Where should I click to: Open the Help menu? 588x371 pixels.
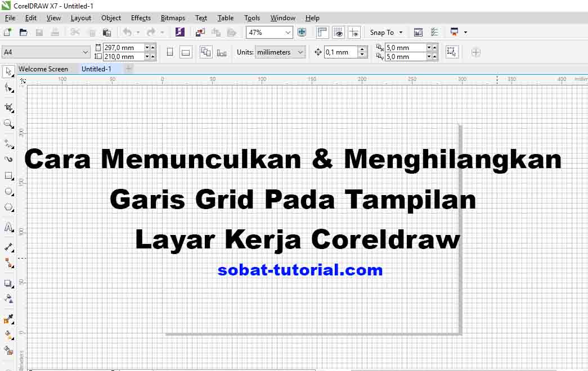click(312, 18)
